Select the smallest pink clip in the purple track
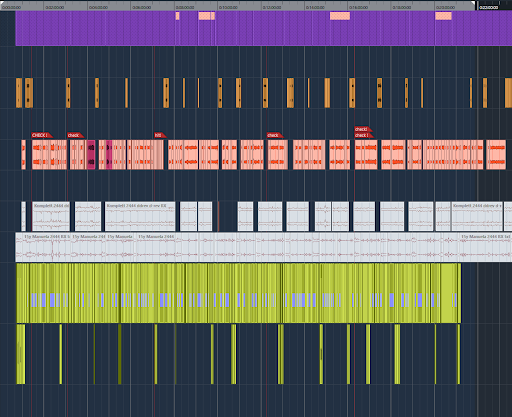Viewport: 512px width, 417px height. pyautogui.click(x=177, y=16)
